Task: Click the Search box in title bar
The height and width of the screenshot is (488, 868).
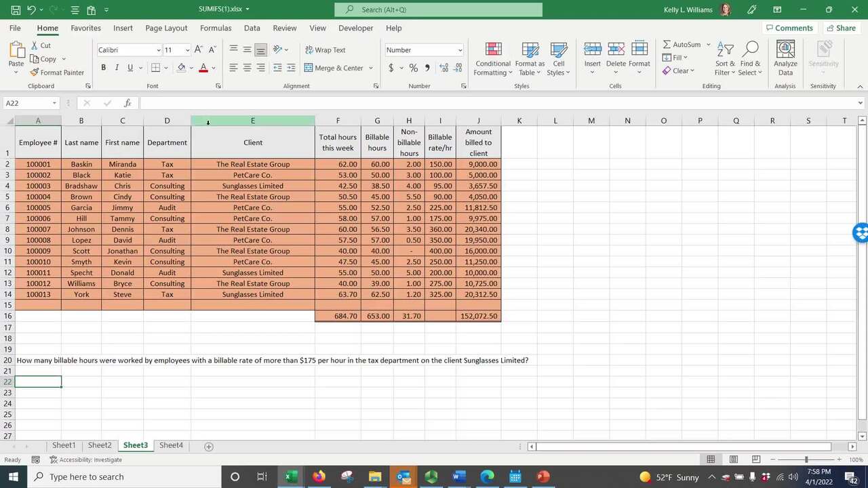Action: (x=438, y=9)
